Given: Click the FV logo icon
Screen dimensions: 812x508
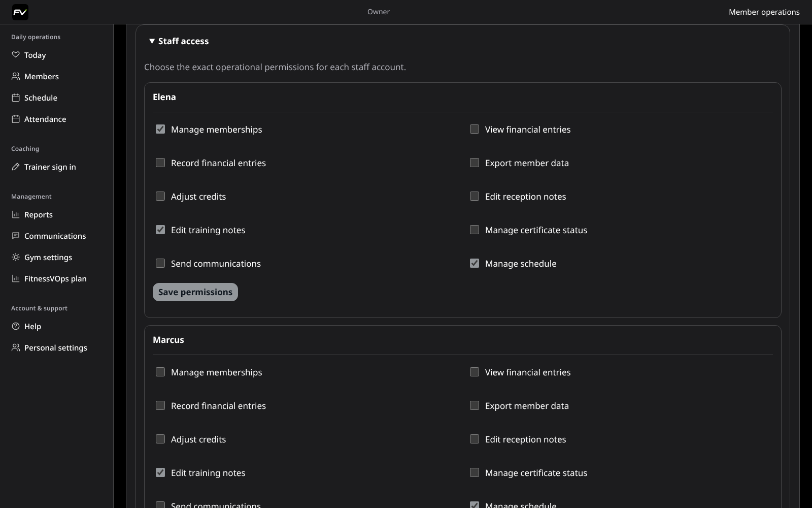Looking at the screenshot, I should coord(20,12).
